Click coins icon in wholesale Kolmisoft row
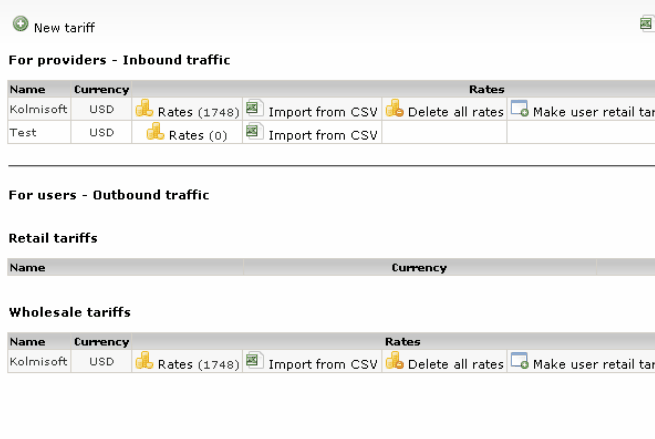Screen dimensions: 655x439 click(144, 361)
